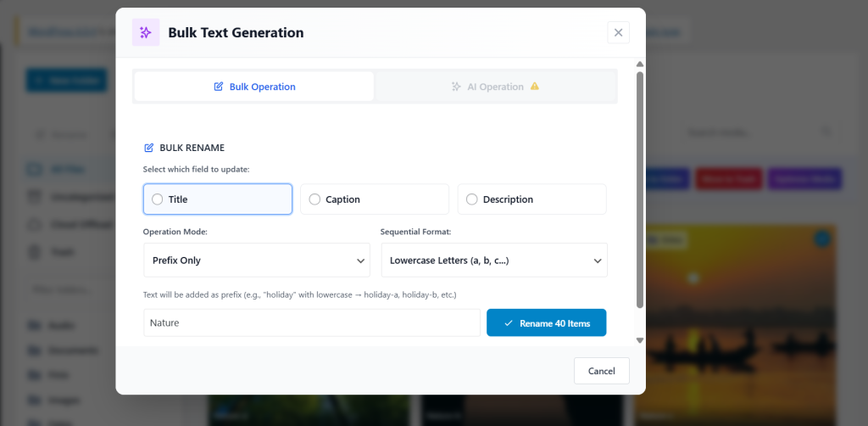Viewport: 868px width, 426px height.
Task: Click the pencil icon in the Bulk Operation tab
Action: (x=218, y=87)
